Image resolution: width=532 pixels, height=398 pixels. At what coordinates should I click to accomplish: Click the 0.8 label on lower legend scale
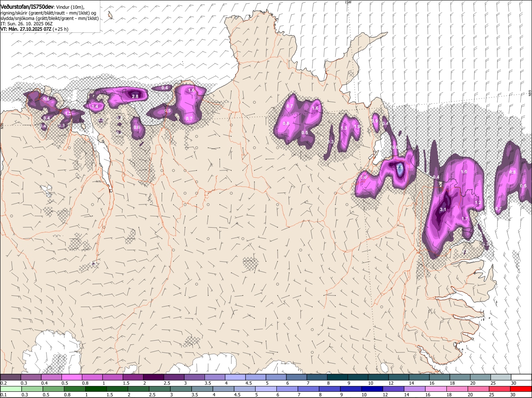coord(67,395)
